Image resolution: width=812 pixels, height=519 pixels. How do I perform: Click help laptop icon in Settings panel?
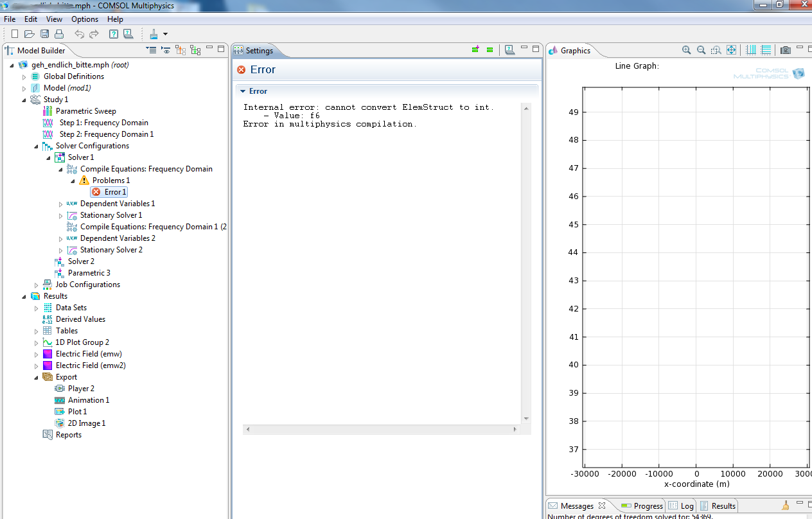click(509, 49)
